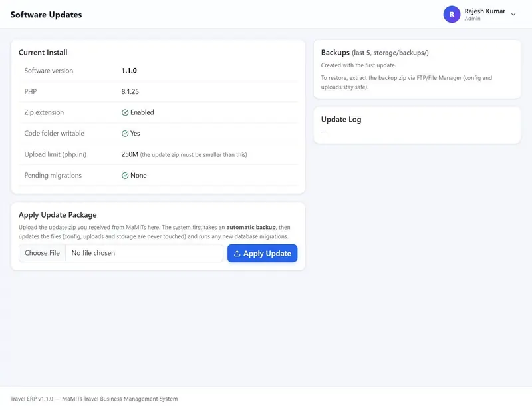Click the Rajesh Kumar user name

pyautogui.click(x=485, y=11)
